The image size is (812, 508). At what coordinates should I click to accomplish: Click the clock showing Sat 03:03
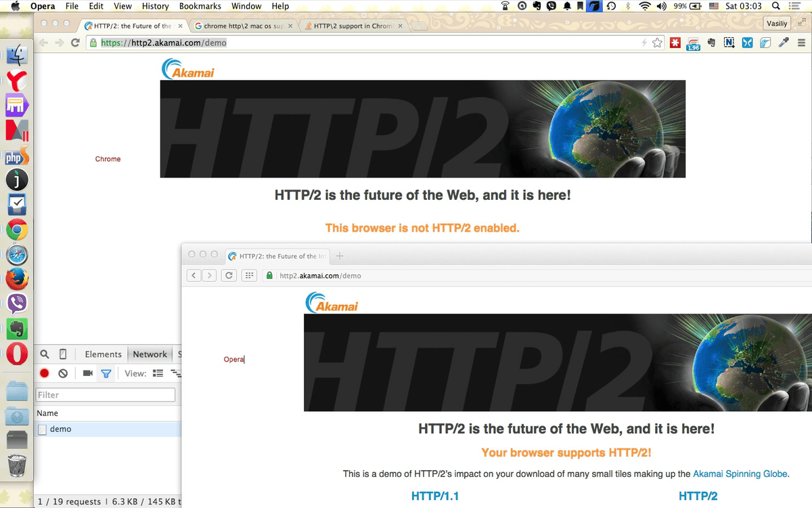[744, 6]
